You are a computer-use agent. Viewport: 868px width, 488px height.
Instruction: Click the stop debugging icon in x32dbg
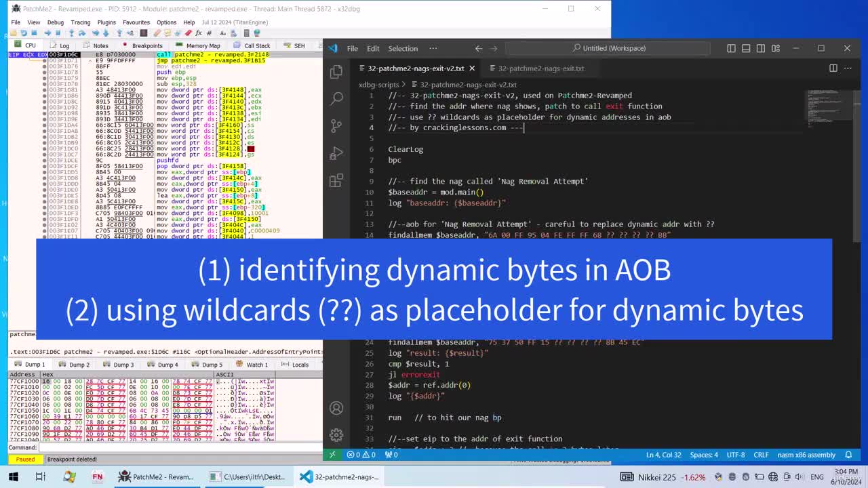34,33
